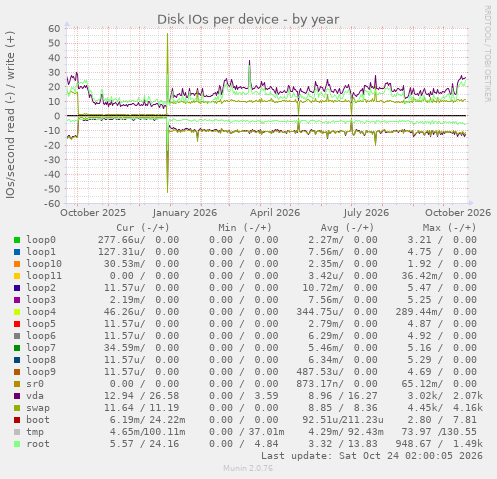Viewport: 497px width, 479px height.
Task: Click the 'April 2026' x-axis label
Action: (275, 213)
